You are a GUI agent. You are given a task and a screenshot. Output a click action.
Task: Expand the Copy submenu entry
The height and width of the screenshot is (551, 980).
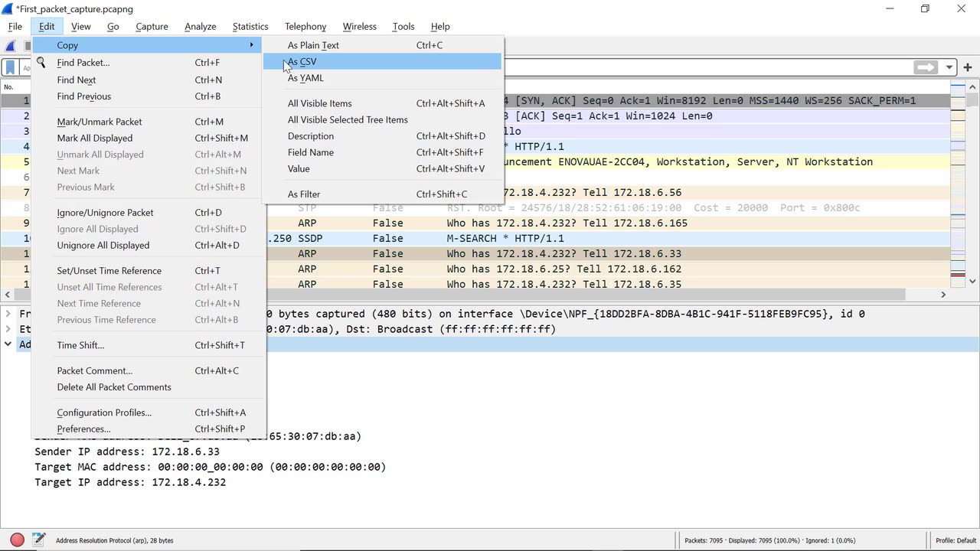coord(149,45)
